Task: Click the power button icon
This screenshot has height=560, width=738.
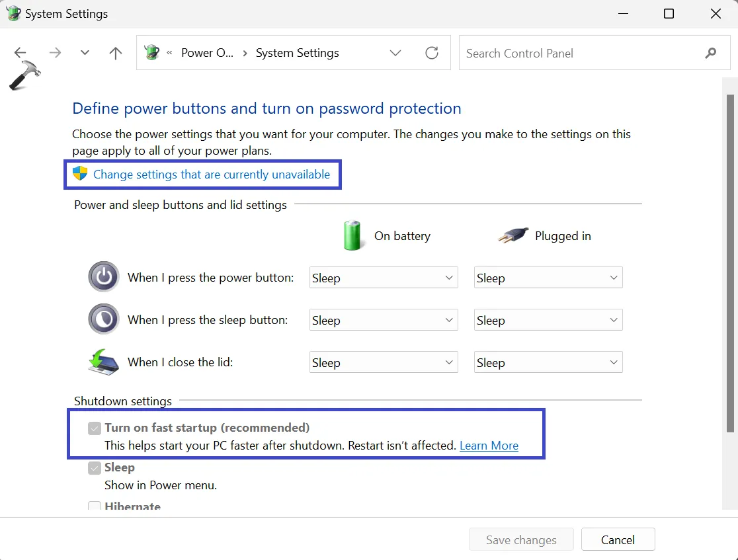Action: 103,276
